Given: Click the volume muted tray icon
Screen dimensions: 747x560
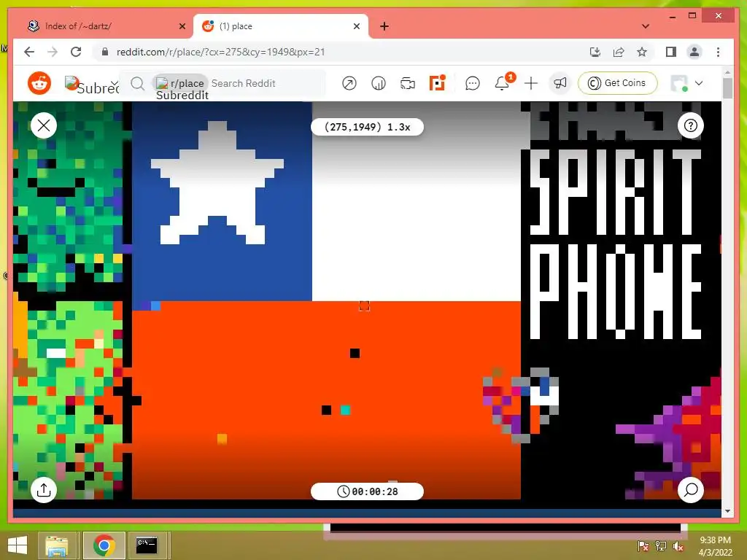Looking at the screenshot, I should point(678,546).
